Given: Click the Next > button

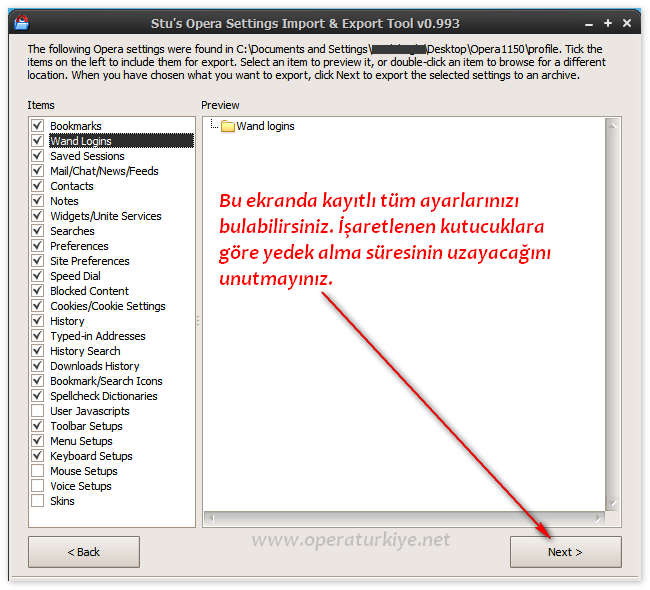Looking at the screenshot, I should pos(565,552).
